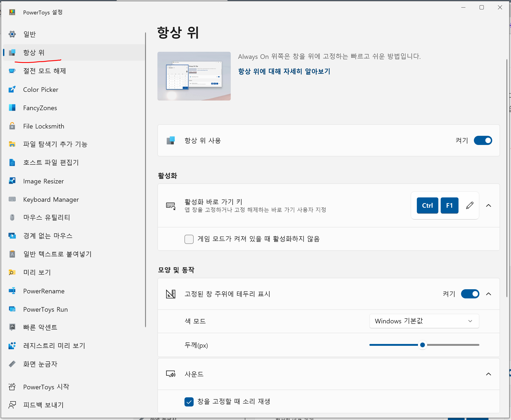This screenshot has width=511, height=420.
Task: Select File Locksmith in the sidebar
Action: click(x=74, y=126)
